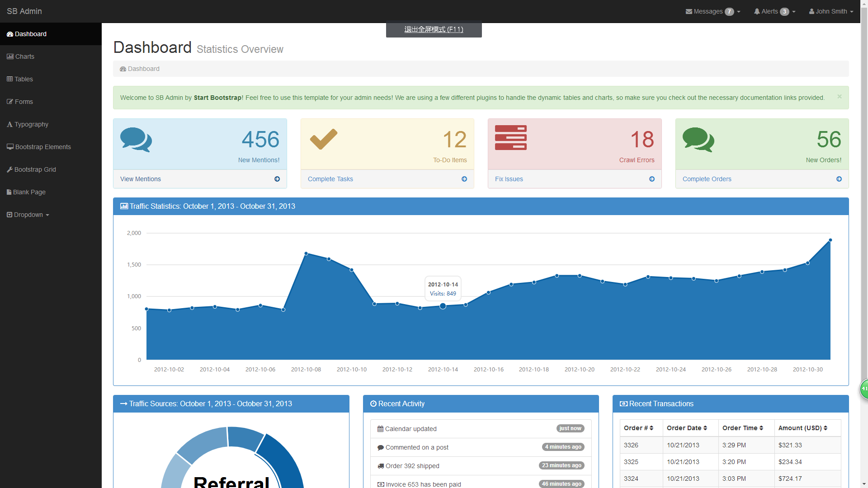868x488 pixels.
Task: Dismiss the welcome alert with the X
Action: [x=839, y=96]
